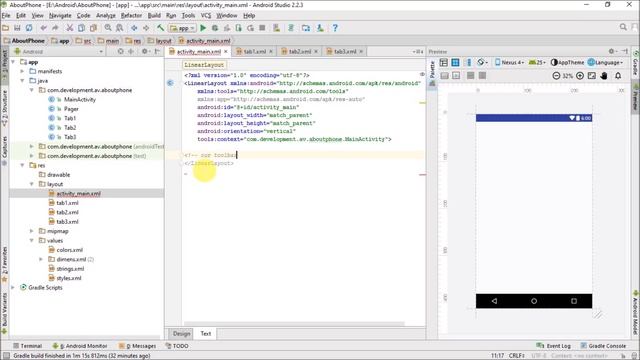
Task: Open the Build menu
Action: tap(154, 16)
